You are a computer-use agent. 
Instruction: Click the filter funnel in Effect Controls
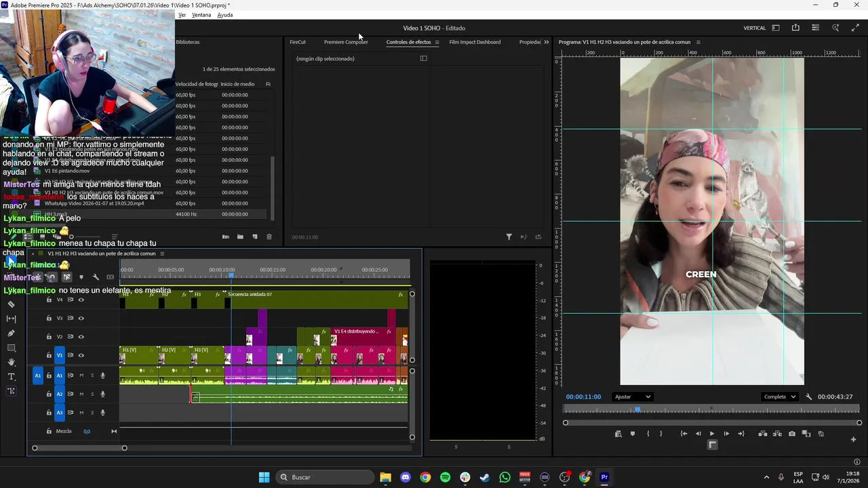click(509, 237)
